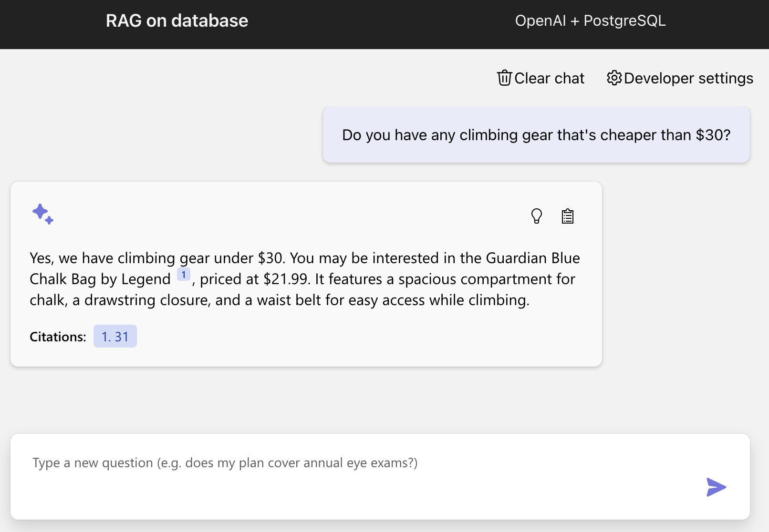Click the "OpenAI + PostgreSQL" header label
Screen dimensions: 769x532
tap(590, 20)
